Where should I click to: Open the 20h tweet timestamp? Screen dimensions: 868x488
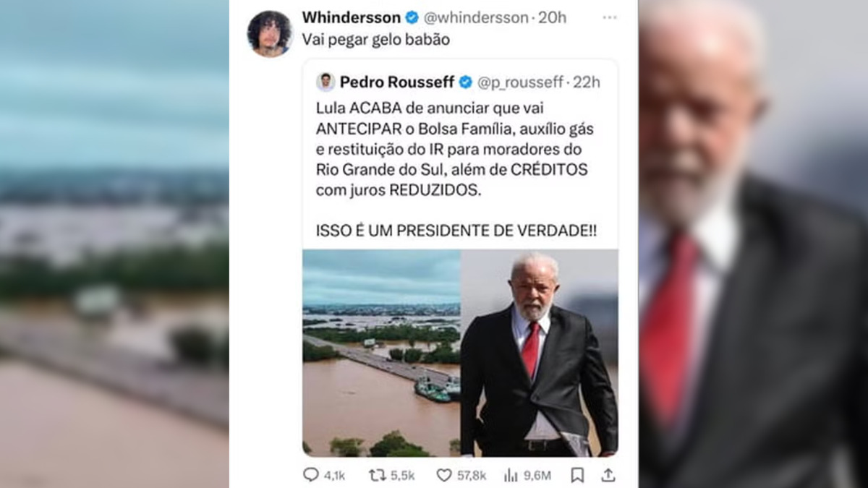click(553, 17)
